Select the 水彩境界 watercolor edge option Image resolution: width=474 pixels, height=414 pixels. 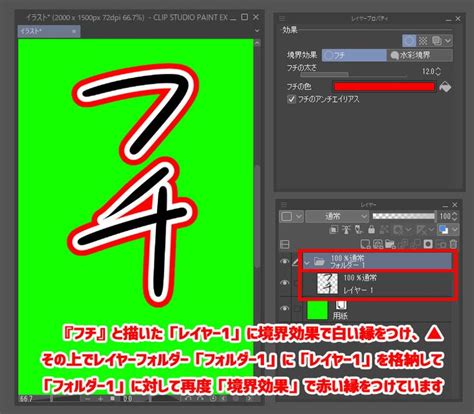420,55
